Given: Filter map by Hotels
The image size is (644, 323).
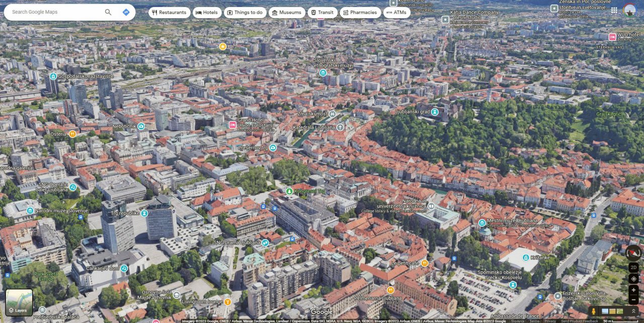Looking at the screenshot, I should pos(207,13).
